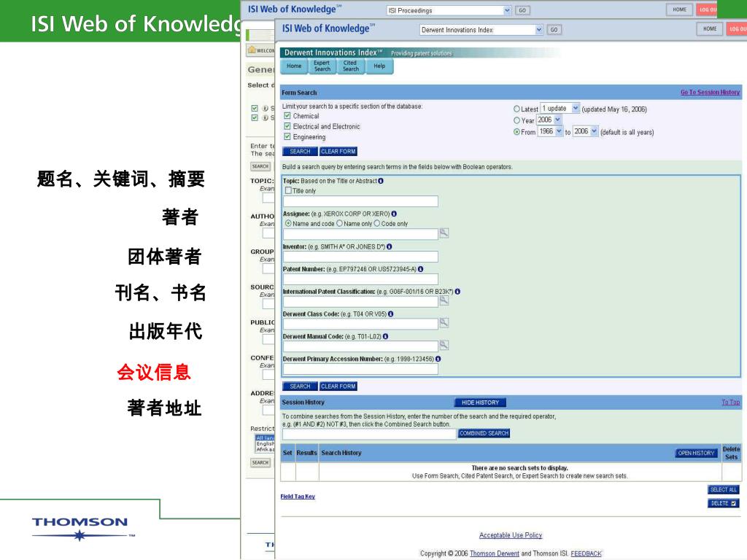Open the Home tab
Image resolution: width=747 pixels, height=560 pixels.
click(x=294, y=66)
